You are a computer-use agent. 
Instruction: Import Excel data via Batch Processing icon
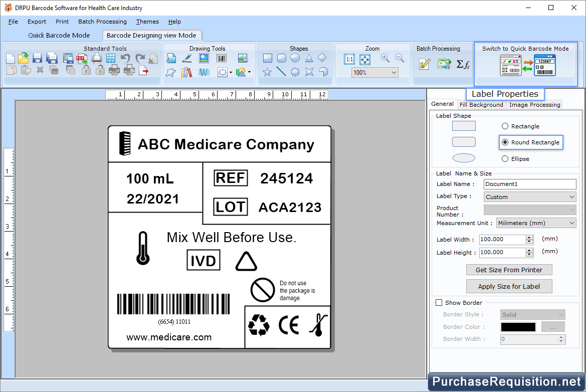click(x=443, y=64)
